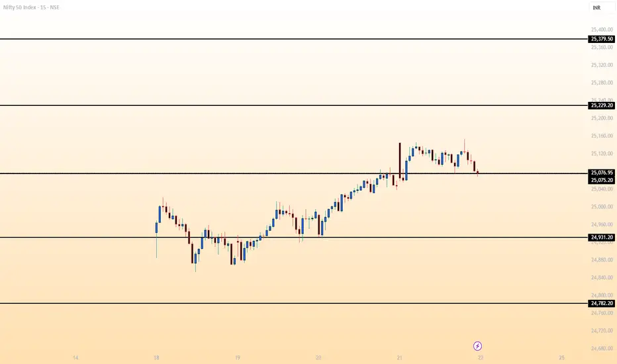Click date label 20 on time axis
Screen dimensions: 617x364
pyautogui.click(x=318, y=358)
